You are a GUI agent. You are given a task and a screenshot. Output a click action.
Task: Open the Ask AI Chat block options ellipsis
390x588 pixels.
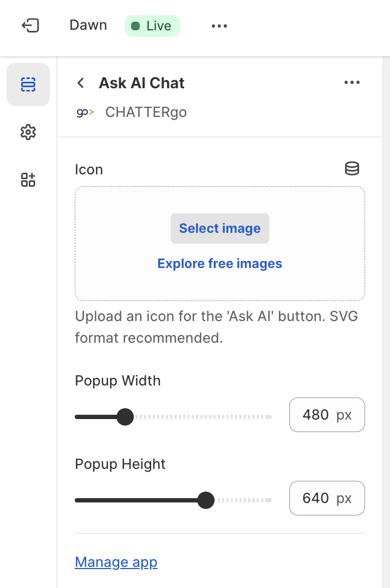(352, 82)
